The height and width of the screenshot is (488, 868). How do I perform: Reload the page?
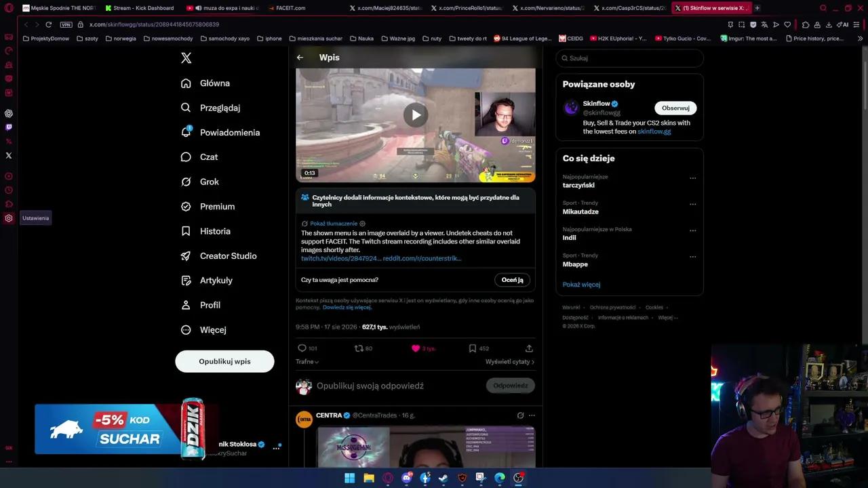49,24
